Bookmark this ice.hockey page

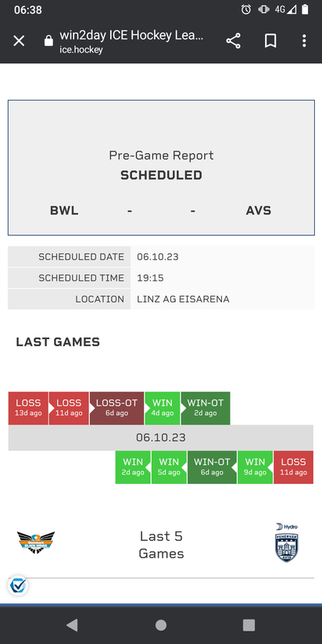click(270, 41)
